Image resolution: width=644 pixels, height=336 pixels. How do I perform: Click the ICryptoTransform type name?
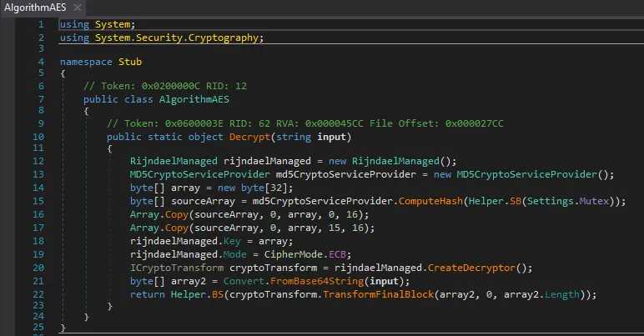pos(178,268)
